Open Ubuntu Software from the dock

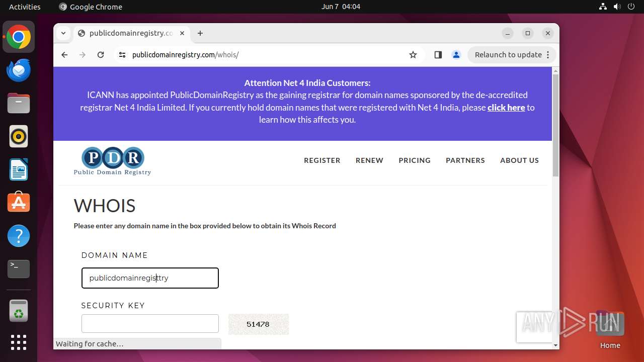[19, 203]
